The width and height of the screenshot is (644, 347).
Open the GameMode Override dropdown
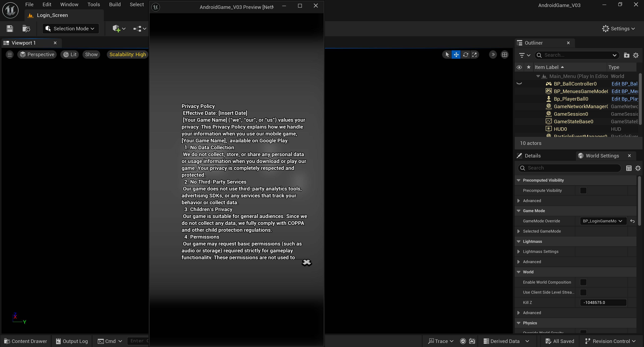tap(603, 221)
